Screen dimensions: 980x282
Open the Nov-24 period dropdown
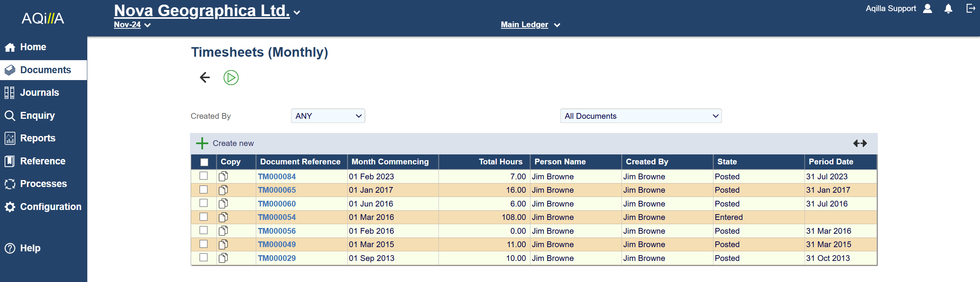(x=132, y=25)
